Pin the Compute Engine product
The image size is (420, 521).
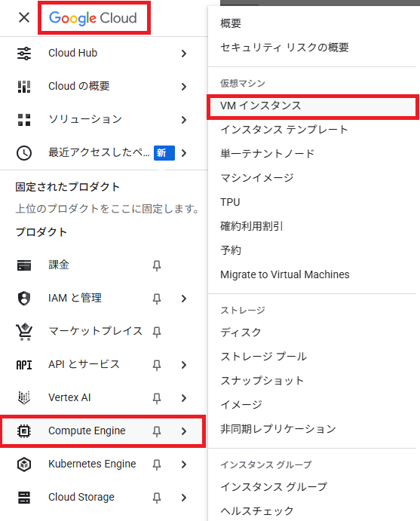157,431
